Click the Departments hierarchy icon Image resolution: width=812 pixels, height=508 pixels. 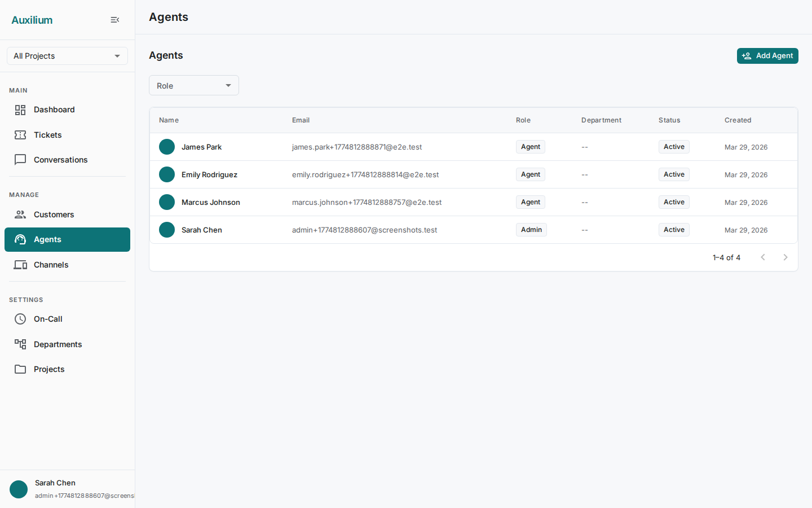(20, 344)
